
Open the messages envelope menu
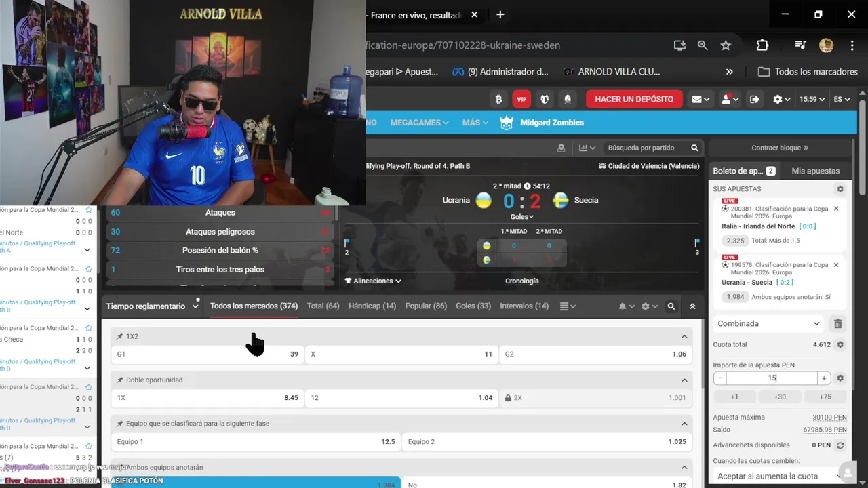point(701,99)
